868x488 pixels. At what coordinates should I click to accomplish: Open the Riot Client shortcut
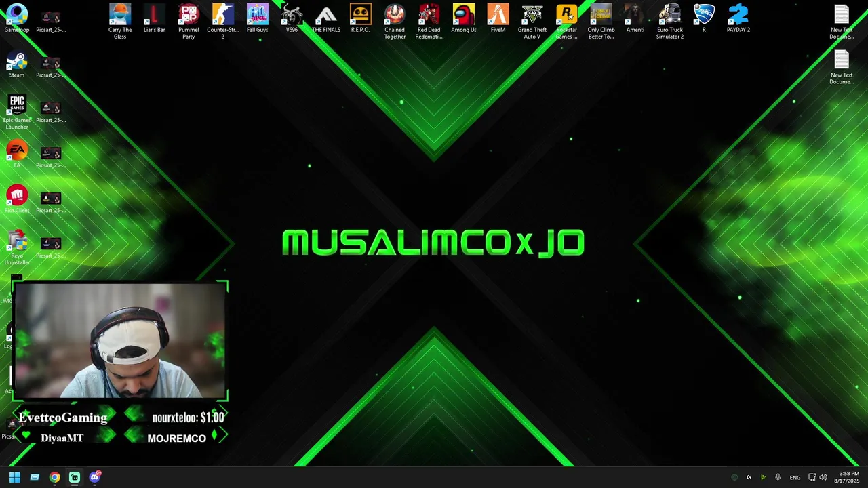click(17, 199)
